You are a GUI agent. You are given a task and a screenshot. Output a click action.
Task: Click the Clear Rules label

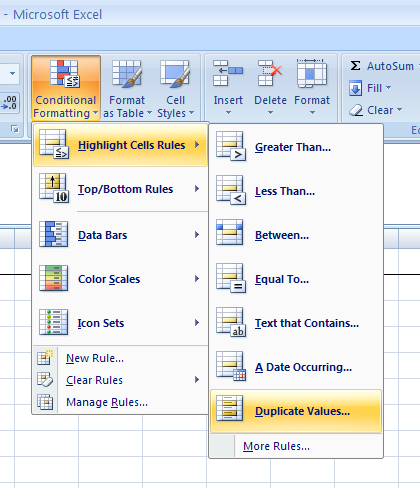[x=94, y=380]
